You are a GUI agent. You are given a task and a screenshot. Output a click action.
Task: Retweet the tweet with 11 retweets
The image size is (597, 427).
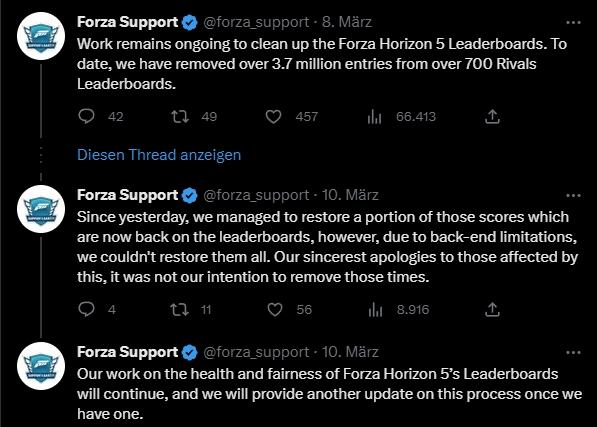coord(179,309)
